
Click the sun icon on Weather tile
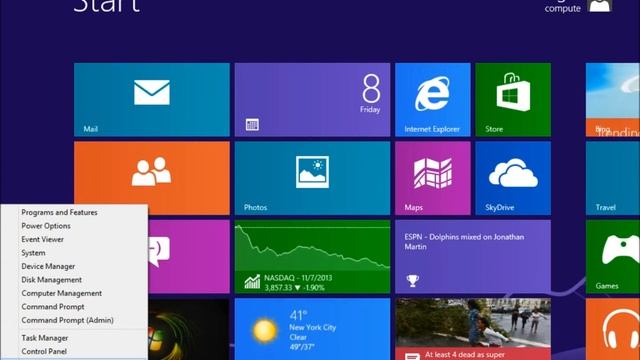point(264,330)
